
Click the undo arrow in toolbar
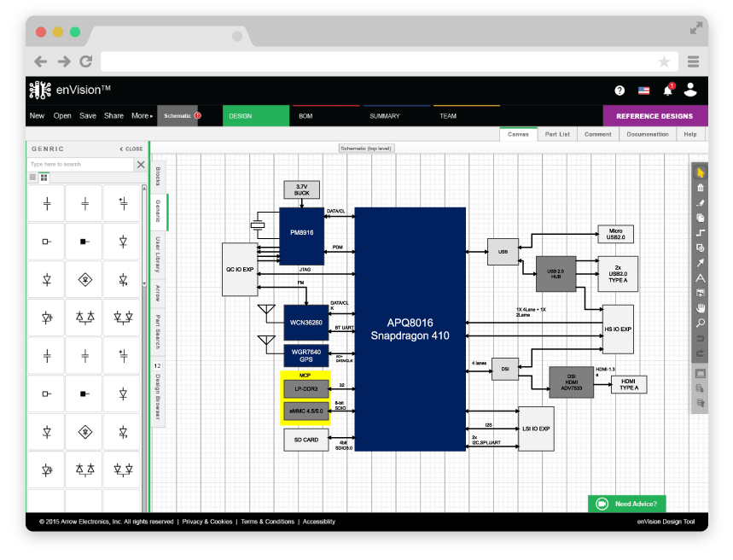[700, 338]
